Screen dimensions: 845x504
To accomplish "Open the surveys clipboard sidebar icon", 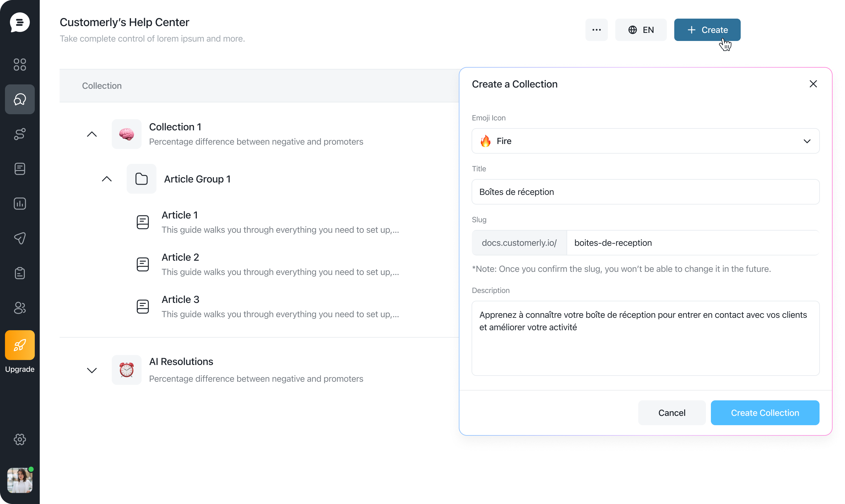I will (x=20, y=273).
